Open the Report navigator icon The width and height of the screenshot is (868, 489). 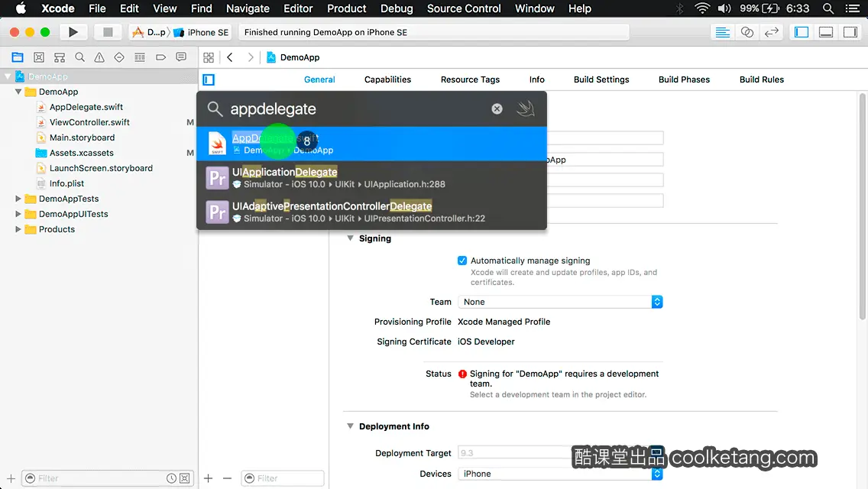181,57
